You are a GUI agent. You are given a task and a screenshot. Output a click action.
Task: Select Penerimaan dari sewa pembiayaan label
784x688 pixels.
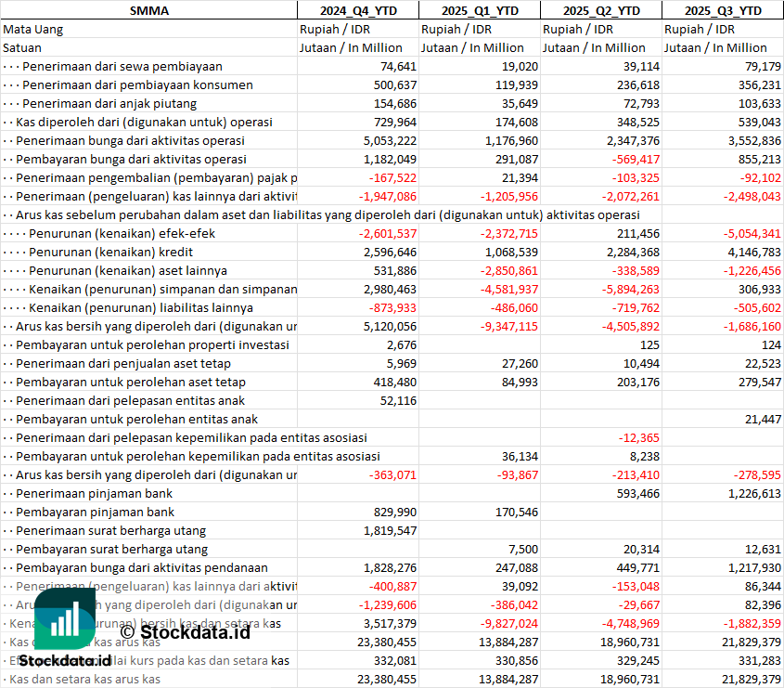pyautogui.click(x=122, y=67)
